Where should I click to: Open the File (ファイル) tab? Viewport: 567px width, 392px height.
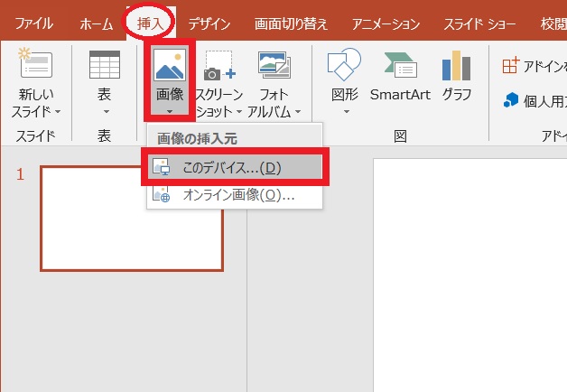pos(33,23)
